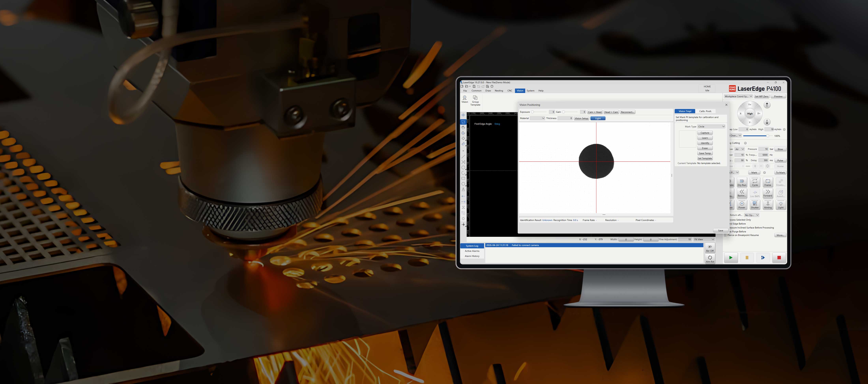Screen dimensions: 868x384
Task: Toggle the High jog speed center button
Action: coord(750,113)
